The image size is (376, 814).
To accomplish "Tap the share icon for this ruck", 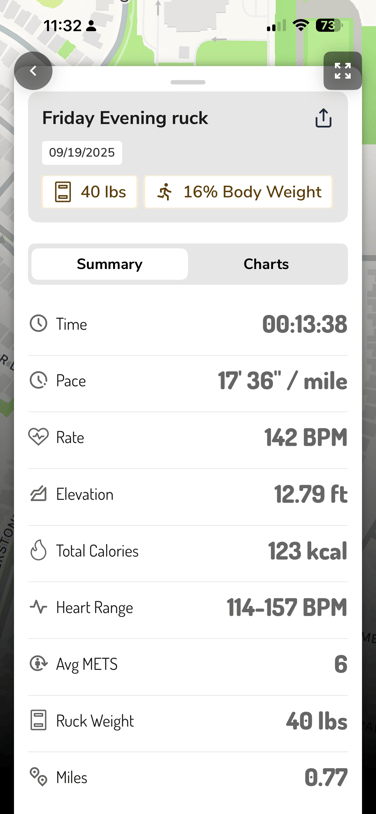I will [323, 118].
